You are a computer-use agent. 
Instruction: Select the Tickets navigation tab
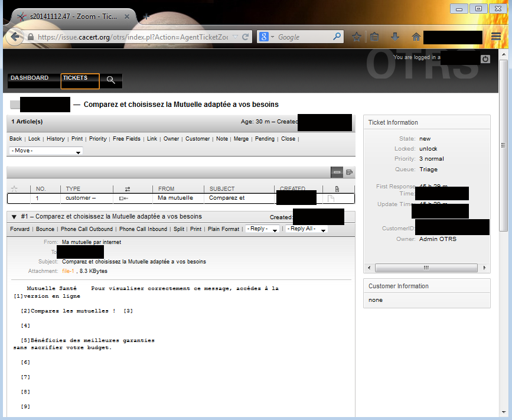pos(80,80)
